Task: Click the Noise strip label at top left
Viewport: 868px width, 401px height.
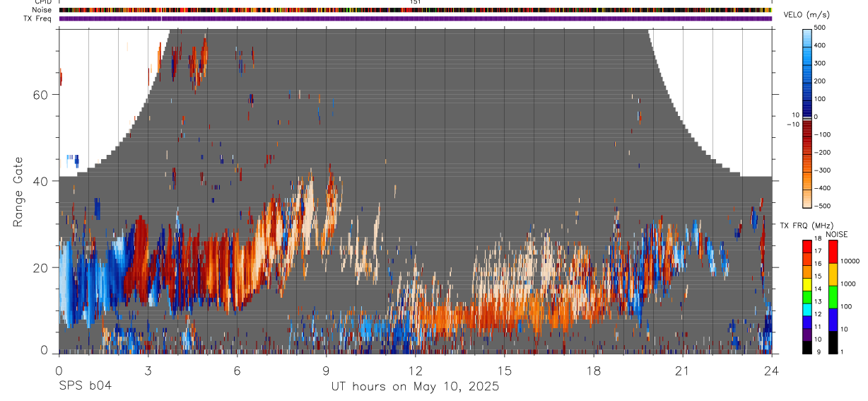Action: click(x=43, y=11)
